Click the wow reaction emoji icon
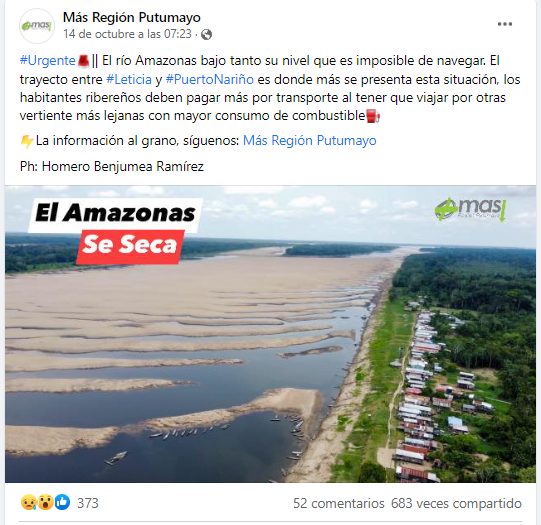Image resolution: width=541 pixels, height=525 pixels. (x=45, y=502)
